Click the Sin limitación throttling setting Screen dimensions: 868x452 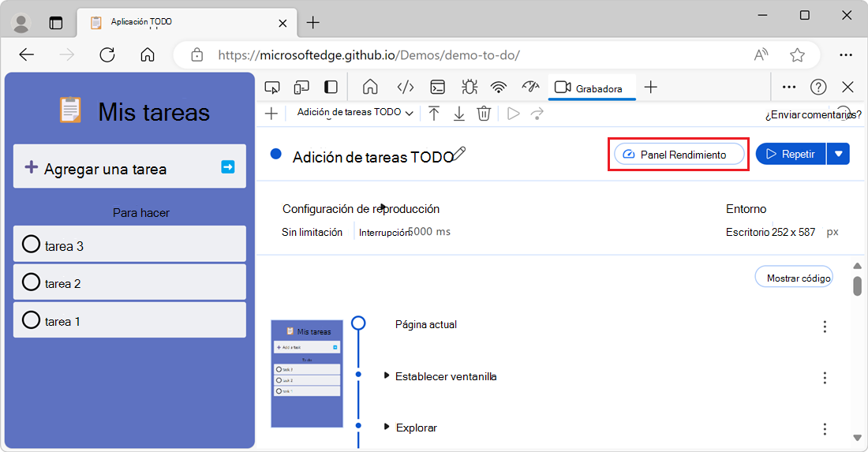pyautogui.click(x=312, y=233)
